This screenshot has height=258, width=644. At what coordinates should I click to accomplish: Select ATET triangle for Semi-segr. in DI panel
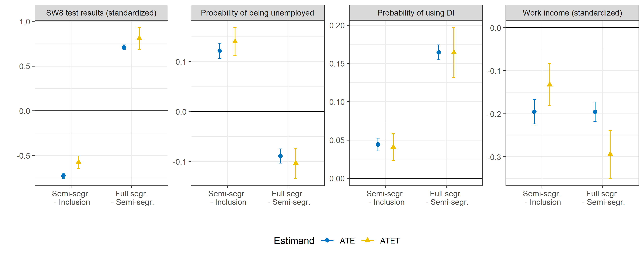click(393, 147)
